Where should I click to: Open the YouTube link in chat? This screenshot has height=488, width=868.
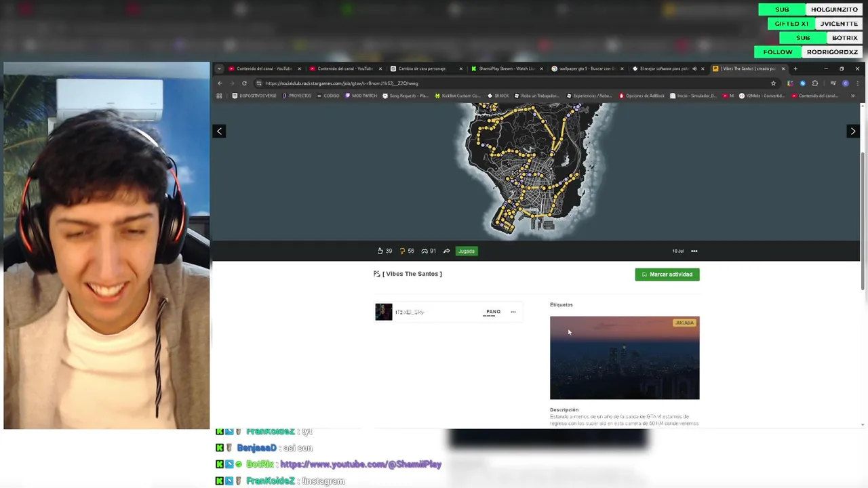coord(361,464)
